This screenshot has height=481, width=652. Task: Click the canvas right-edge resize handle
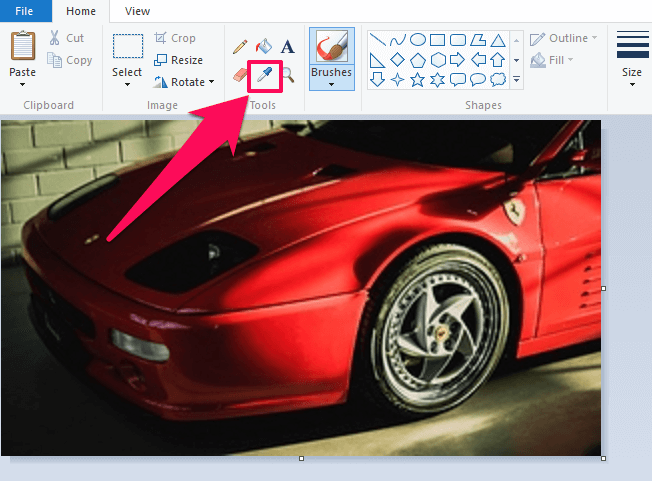pyautogui.click(x=603, y=288)
